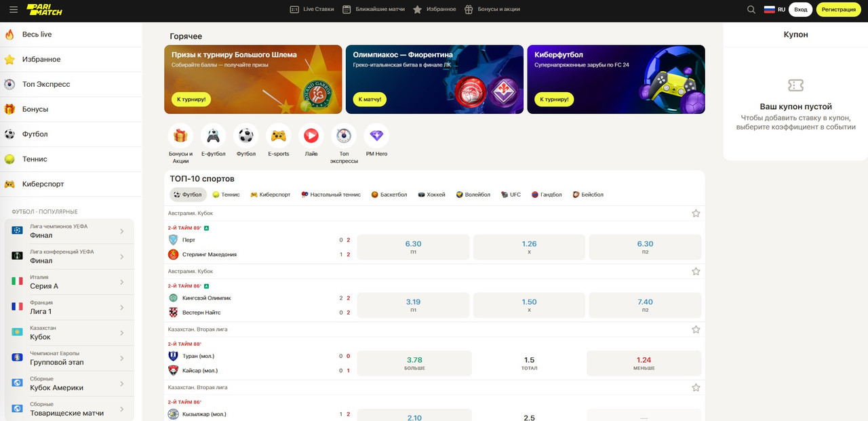Select the Хоккей sport tab

click(x=432, y=195)
